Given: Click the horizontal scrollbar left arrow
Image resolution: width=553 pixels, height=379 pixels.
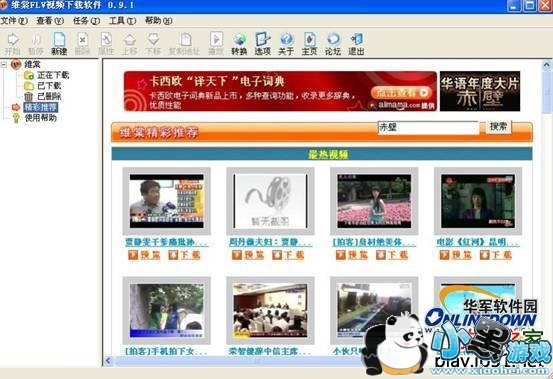Looking at the screenshot, I should coord(108,361).
